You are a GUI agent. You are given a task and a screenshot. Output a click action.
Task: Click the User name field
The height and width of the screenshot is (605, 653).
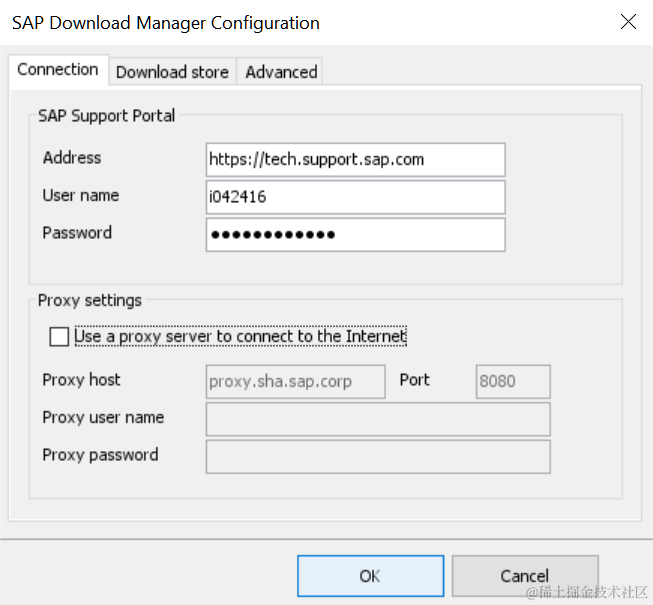point(355,197)
